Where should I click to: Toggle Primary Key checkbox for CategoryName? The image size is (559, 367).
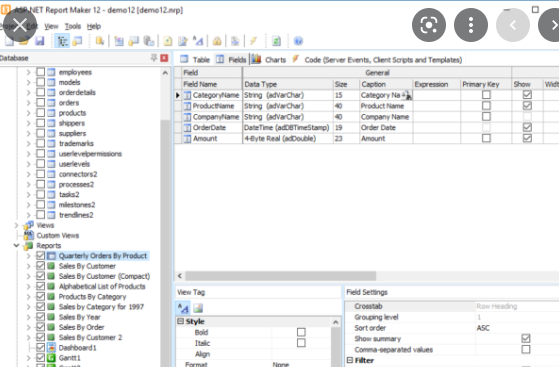486,95
